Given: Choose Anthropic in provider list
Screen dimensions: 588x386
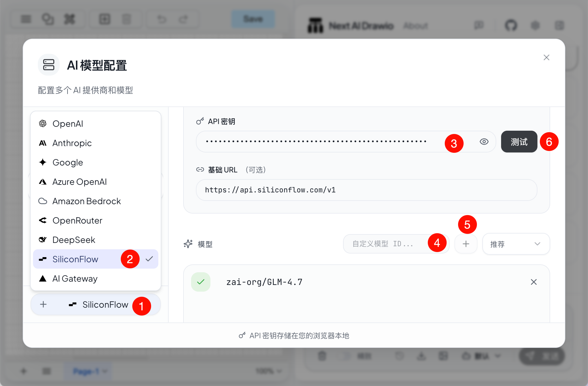Looking at the screenshot, I should [72, 143].
